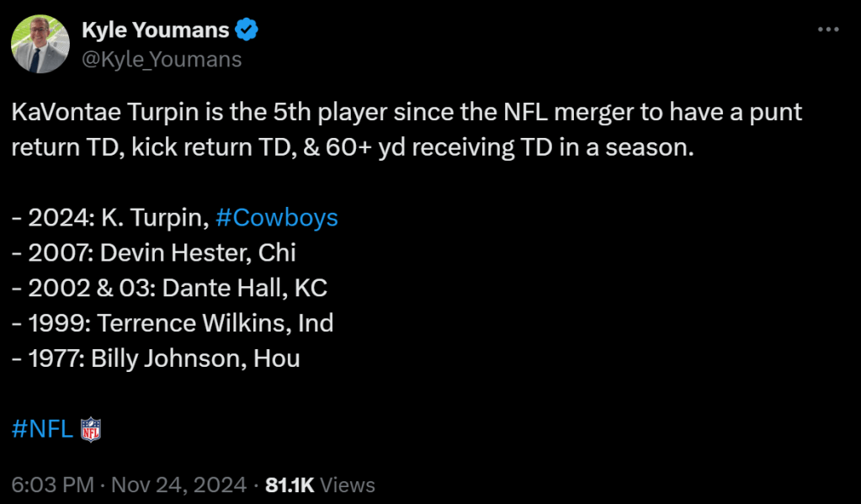Viewport: 861px width, 504px height.
Task: Follow the #NFL hashtag link
Action: pos(42,430)
